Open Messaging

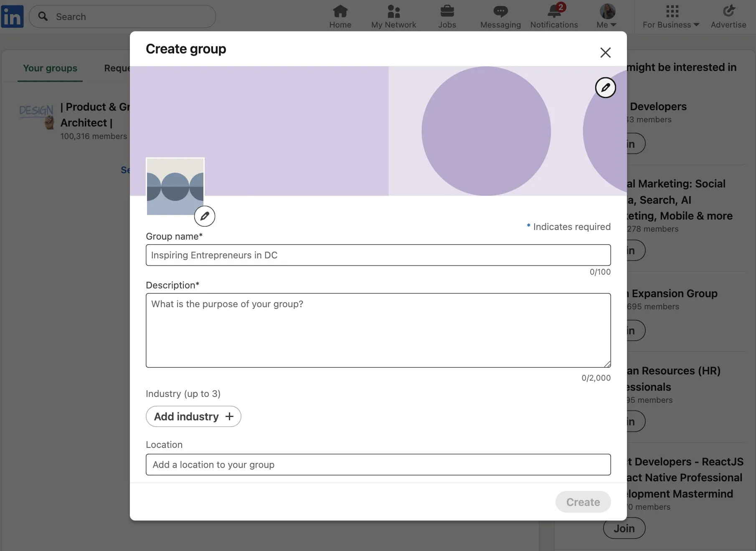(x=500, y=17)
